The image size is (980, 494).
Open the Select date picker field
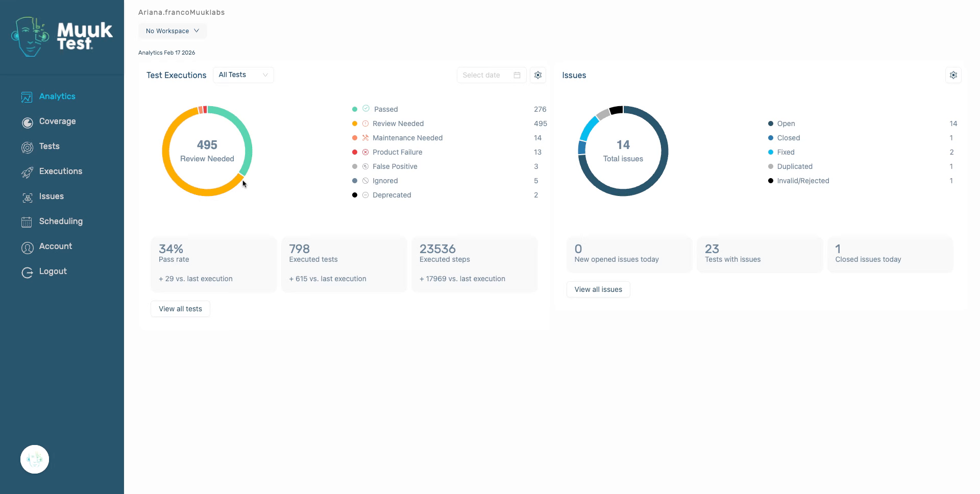pyautogui.click(x=491, y=75)
